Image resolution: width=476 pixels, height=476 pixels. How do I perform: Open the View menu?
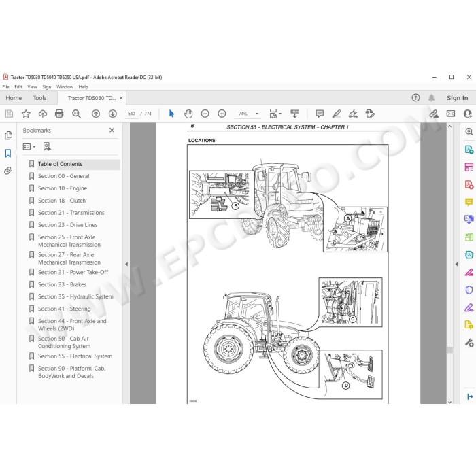pos(32,87)
